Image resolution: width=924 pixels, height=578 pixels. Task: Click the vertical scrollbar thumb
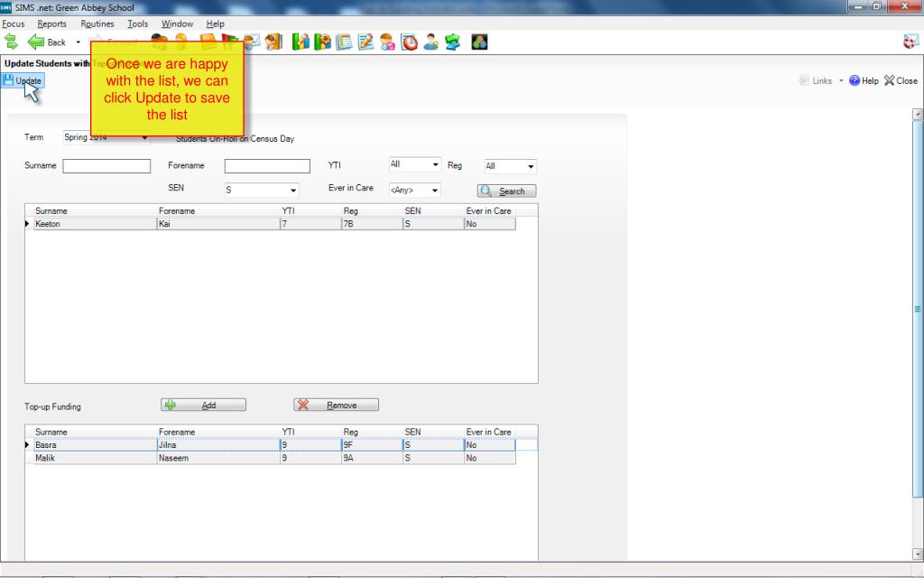tap(918, 309)
